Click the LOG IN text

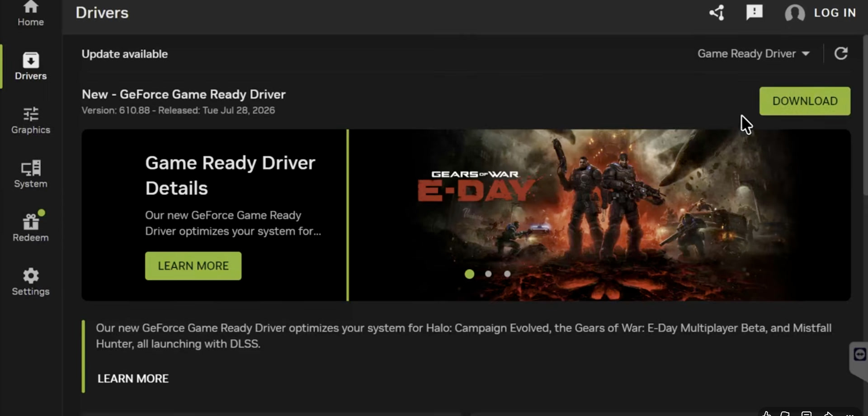click(x=835, y=13)
